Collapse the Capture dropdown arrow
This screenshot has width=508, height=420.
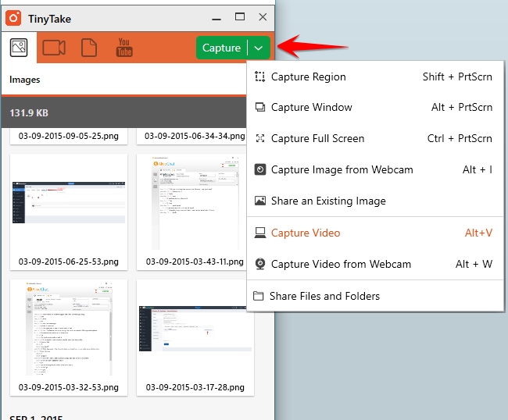[259, 48]
